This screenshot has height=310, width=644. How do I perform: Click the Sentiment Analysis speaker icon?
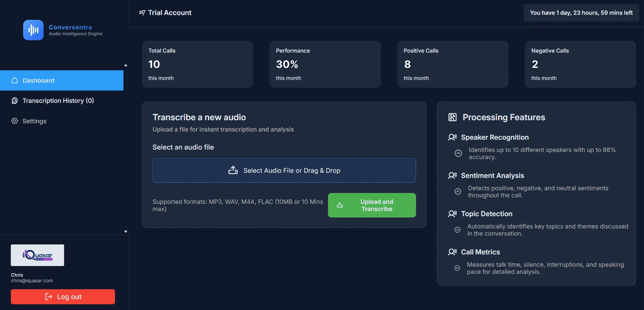452,175
